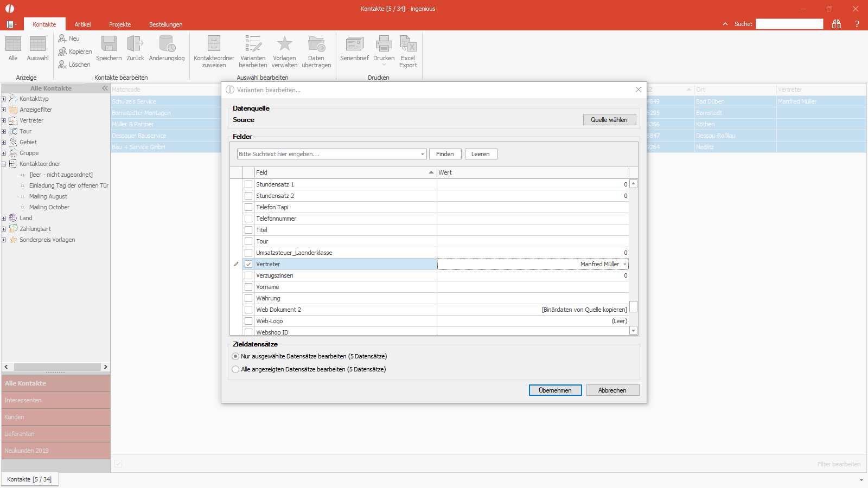Click the Varianten bearbeiten ribbon icon
Viewport: 868px width, 488px height.
(253, 44)
